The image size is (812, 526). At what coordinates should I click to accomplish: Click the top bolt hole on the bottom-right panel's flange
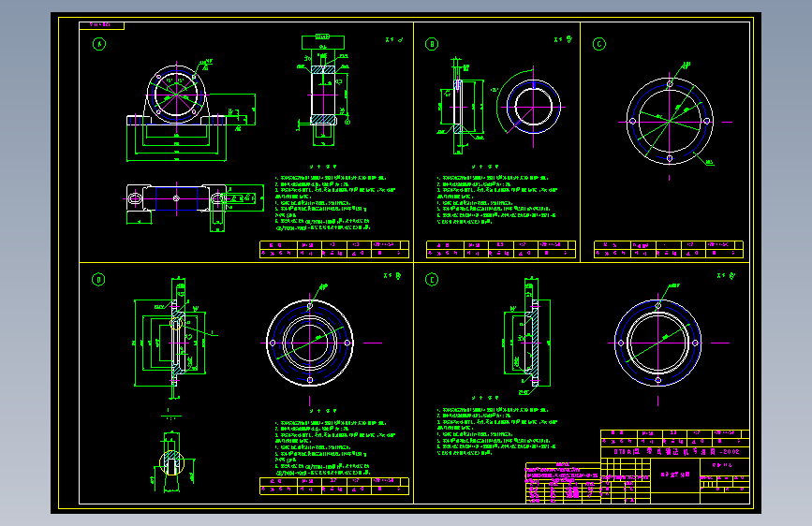click(x=658, y=305)
